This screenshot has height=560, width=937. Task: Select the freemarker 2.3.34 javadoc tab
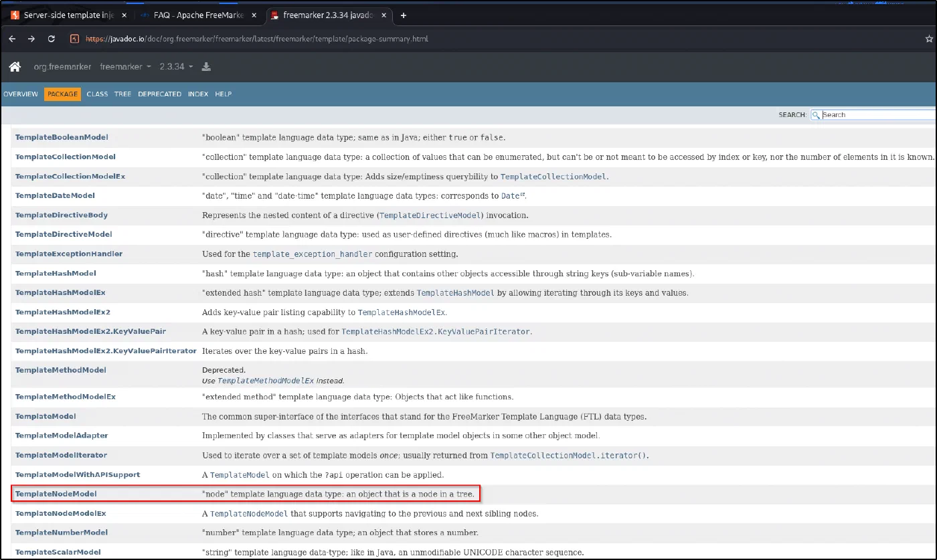pos(330,15)
